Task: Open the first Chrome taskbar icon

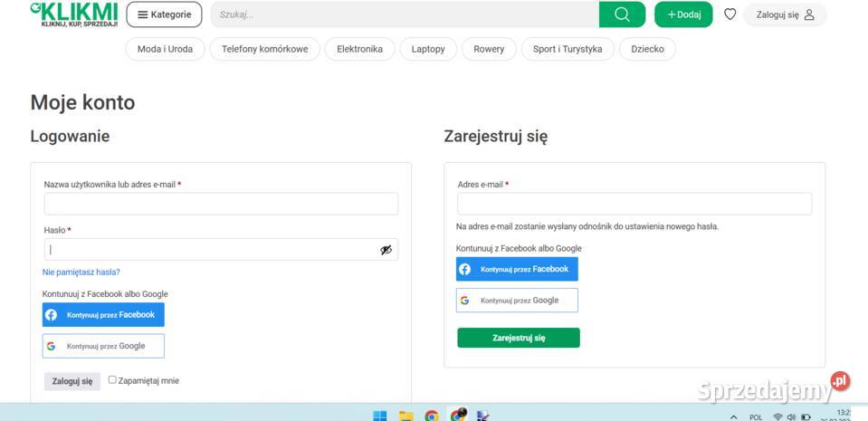Action: tap(432, 416)
